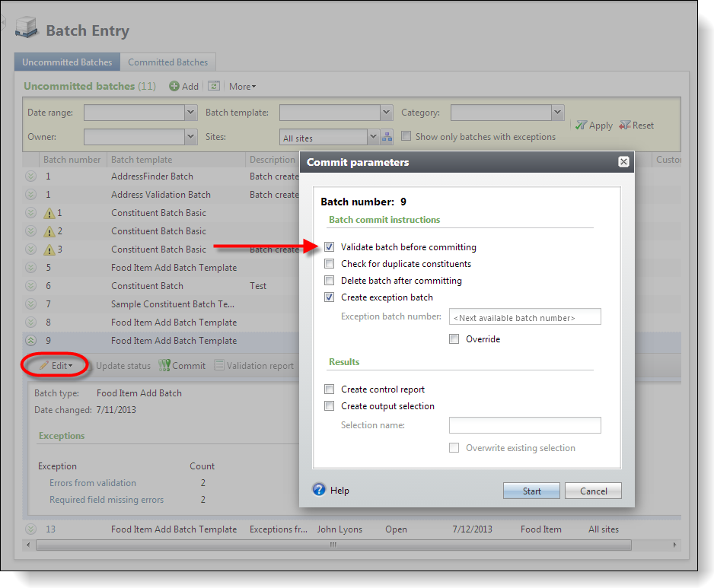Click the warning icon on batch 2 row

pos(49,231)
